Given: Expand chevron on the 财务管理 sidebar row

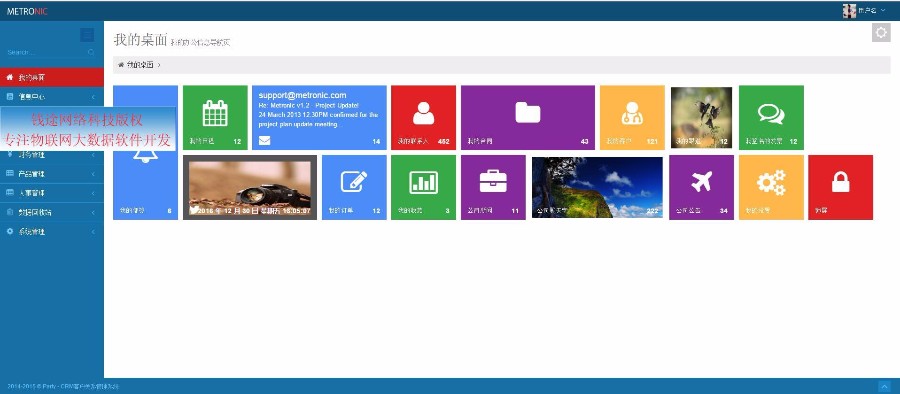Looking at the screenshot, I should point(93,154).
